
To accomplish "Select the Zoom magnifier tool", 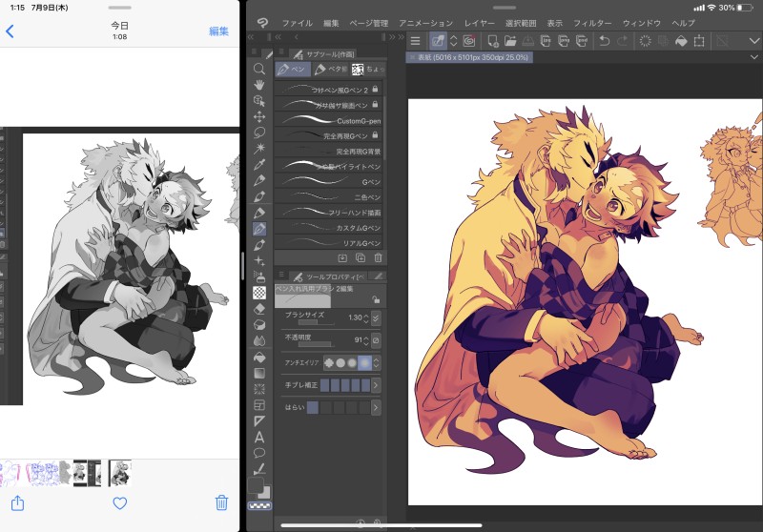I will pyautogui.click(x=259, y=69).
